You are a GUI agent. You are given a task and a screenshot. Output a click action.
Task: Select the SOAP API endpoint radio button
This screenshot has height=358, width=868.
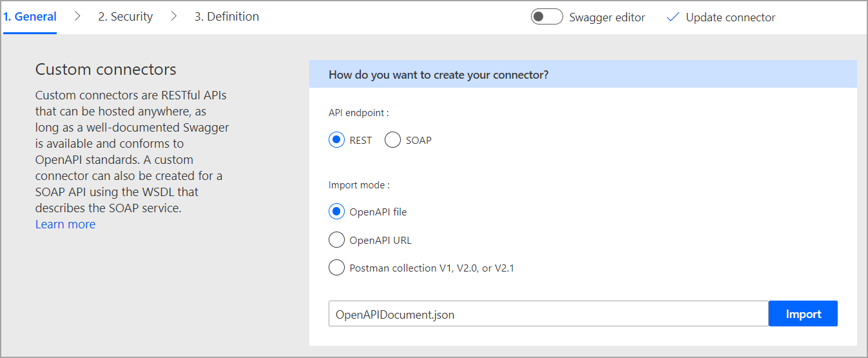click(392, 140)
